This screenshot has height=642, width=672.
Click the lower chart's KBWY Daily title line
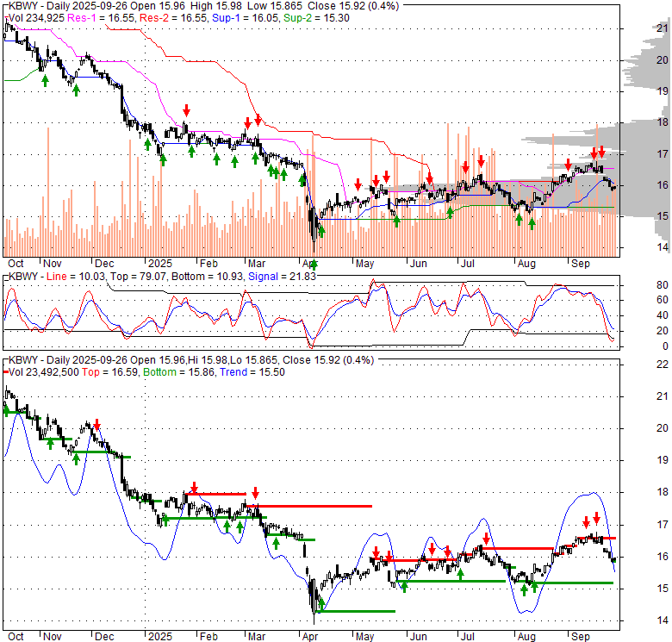coord(191,360)
